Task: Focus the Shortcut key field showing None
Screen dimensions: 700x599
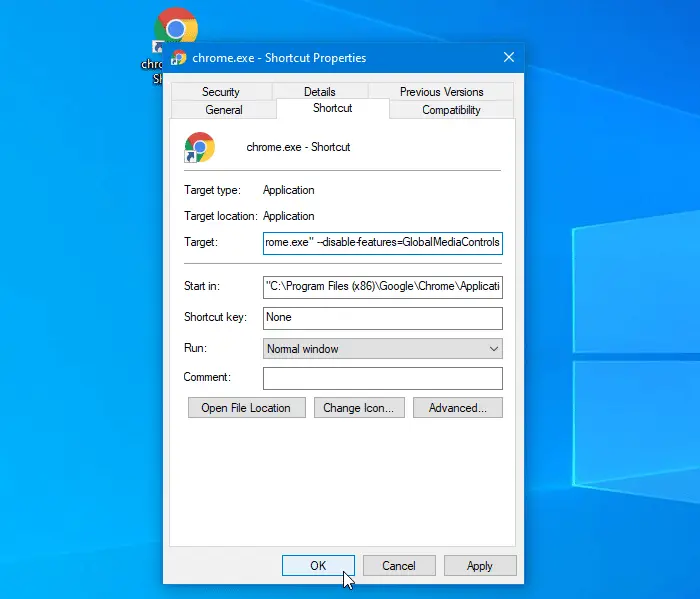Action: click(x=383, y=318)
